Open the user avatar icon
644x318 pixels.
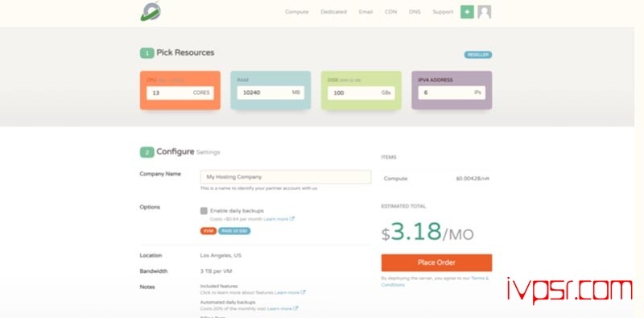tap(485, 12)
